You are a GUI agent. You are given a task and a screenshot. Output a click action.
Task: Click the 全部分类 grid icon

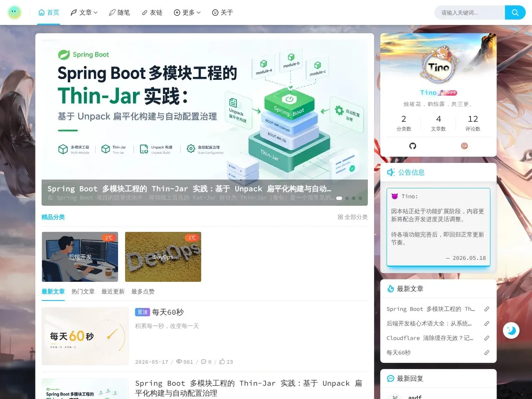coord(340,217)
